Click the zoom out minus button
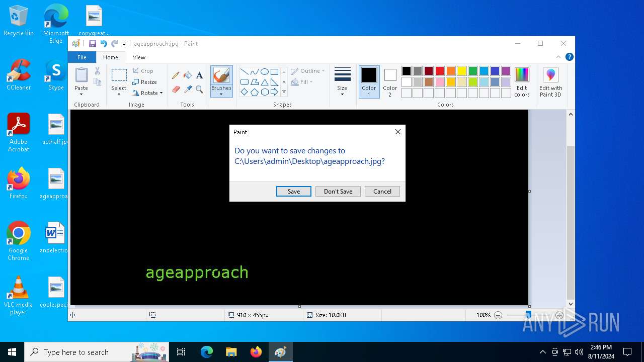This screenshot has width=644, height=362. [498, 315]
